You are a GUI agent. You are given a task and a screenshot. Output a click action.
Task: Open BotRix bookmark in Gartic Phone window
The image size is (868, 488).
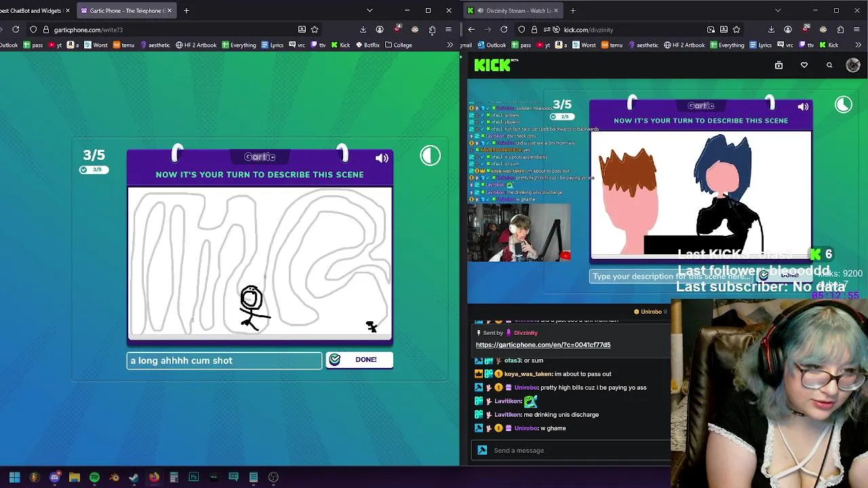tap(367, 45)
